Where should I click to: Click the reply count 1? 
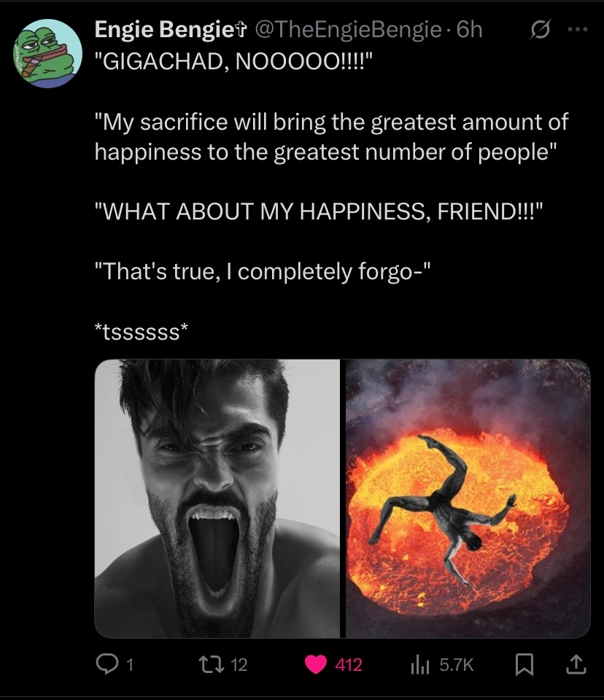(x=130, y=665)
